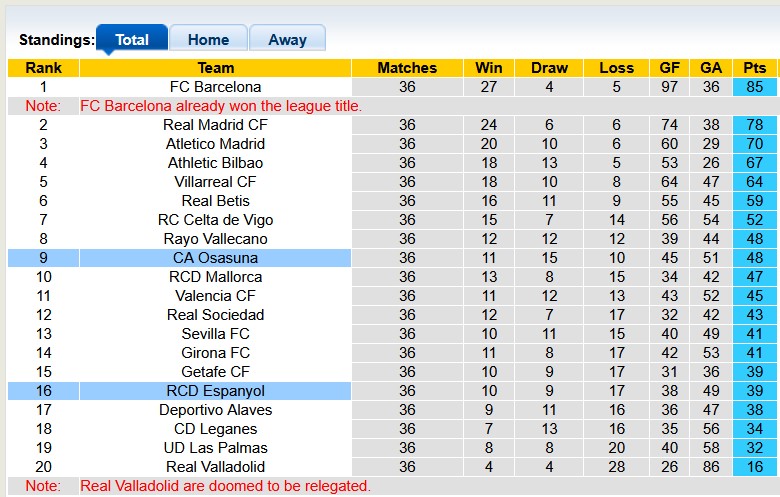Click Athletic Bilbao team name

click(x=215, y=163)
